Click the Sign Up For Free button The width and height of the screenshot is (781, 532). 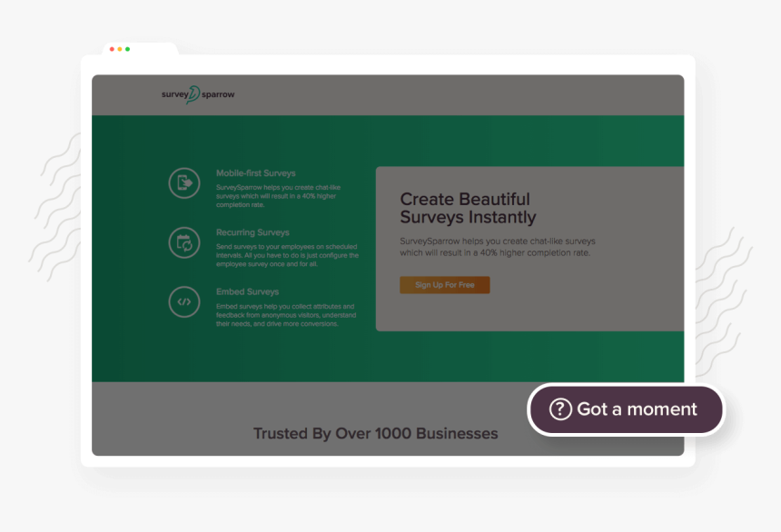445,285
